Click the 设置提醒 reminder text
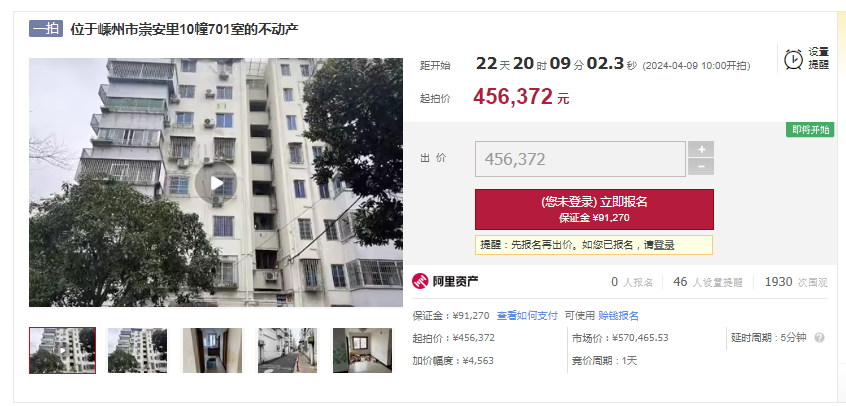The height and width of the screenshot is (406, 846). pyautogui.click(x=818, y=58)
